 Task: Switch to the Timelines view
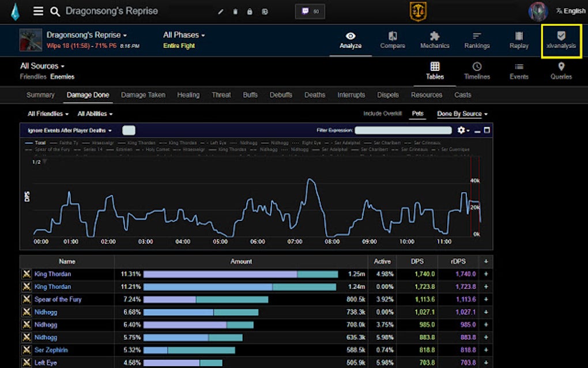point(477,72)
